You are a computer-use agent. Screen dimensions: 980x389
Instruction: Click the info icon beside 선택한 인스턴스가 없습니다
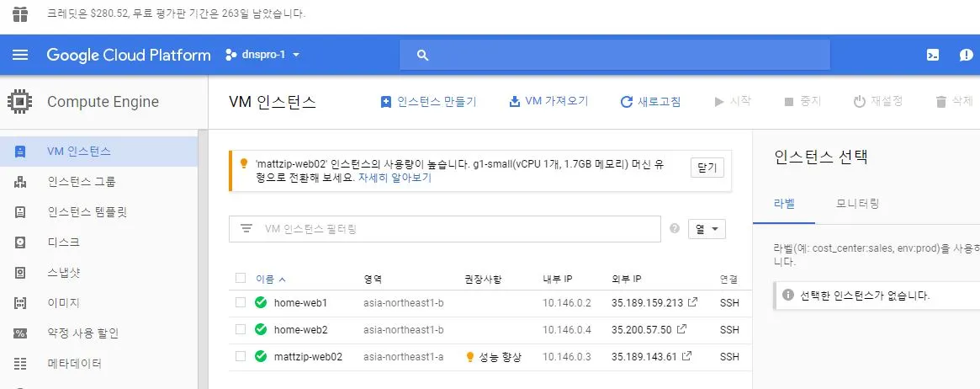pyautogui.click(x=788, y=295)
